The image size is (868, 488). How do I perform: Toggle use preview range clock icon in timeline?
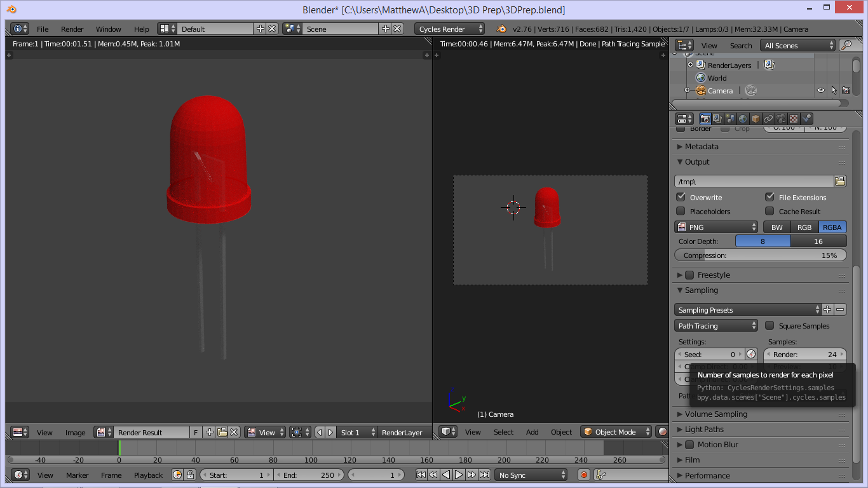[x=177, y=475]
